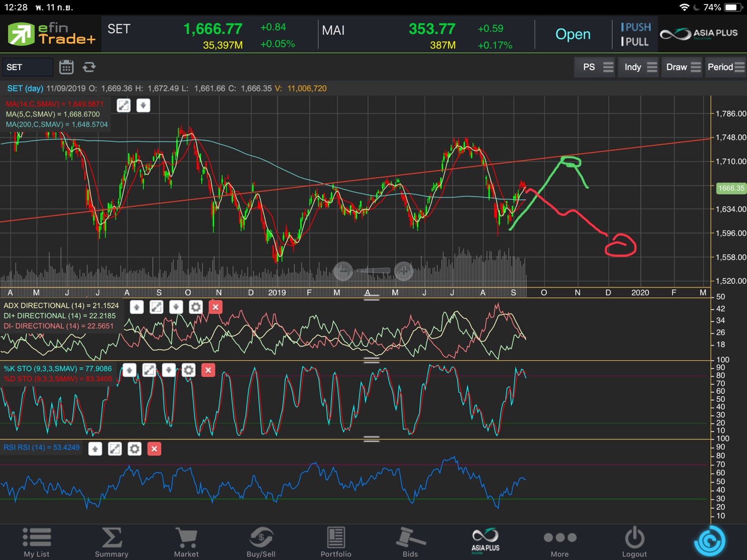
Task: Tap the chart zoom-in plus control
Action: (x=403, y=271)
